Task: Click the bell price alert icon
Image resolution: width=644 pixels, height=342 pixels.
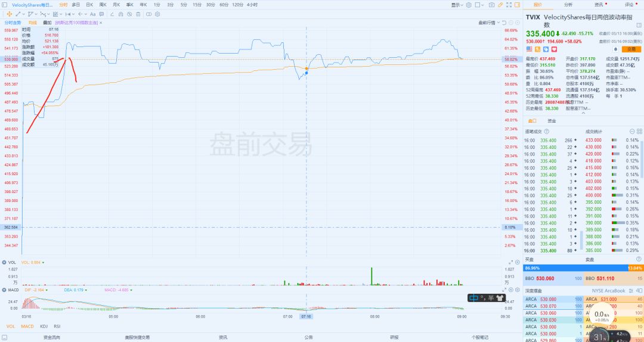Action: coord(615,49)
